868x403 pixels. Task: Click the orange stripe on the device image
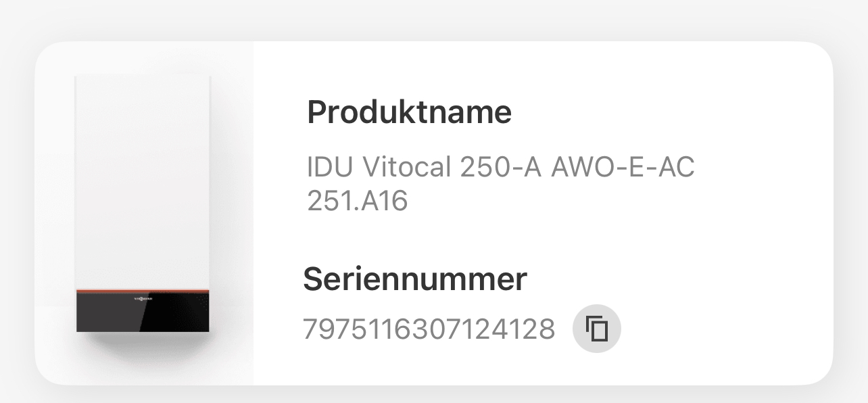[x=143, y=290]
